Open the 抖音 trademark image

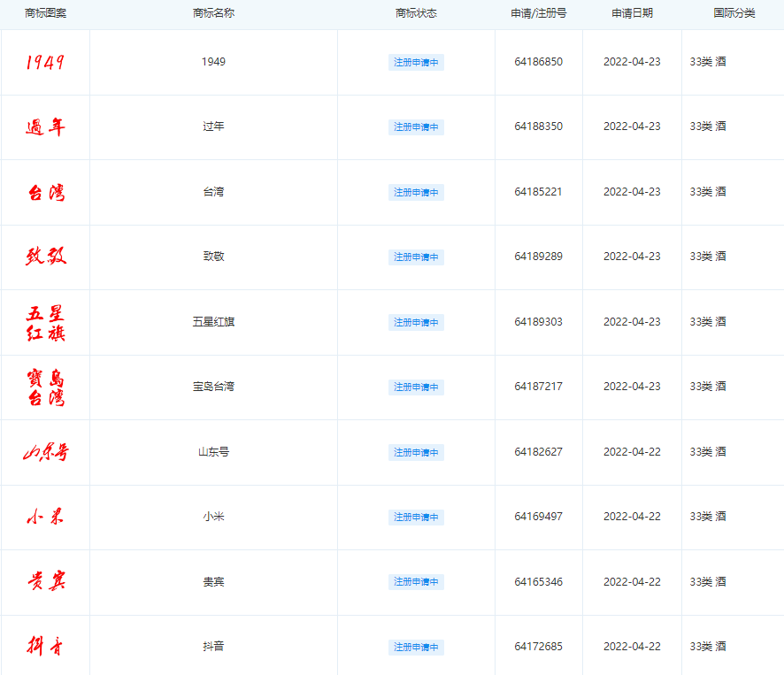pyautogui.click(x=45, y=646)
